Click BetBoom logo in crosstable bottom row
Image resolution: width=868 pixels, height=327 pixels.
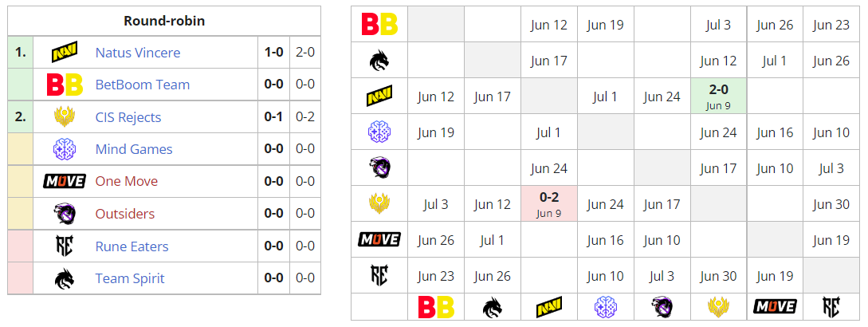tap(436, 306)
